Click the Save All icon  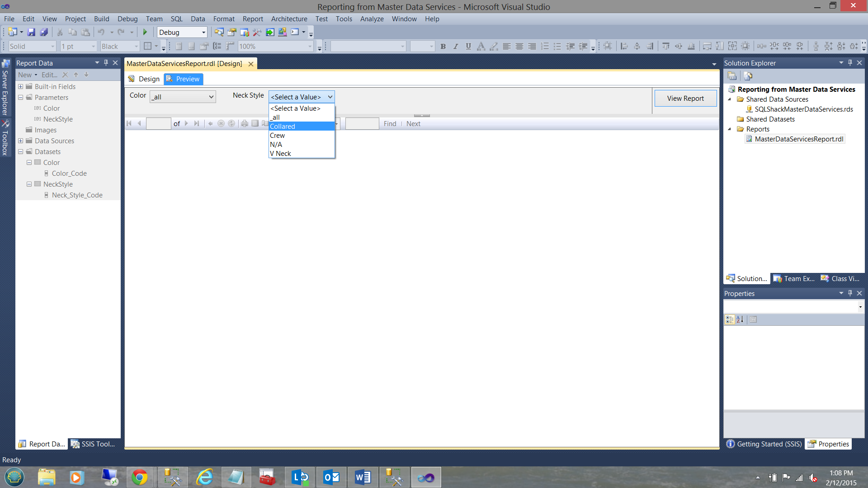tap(44, 32)
